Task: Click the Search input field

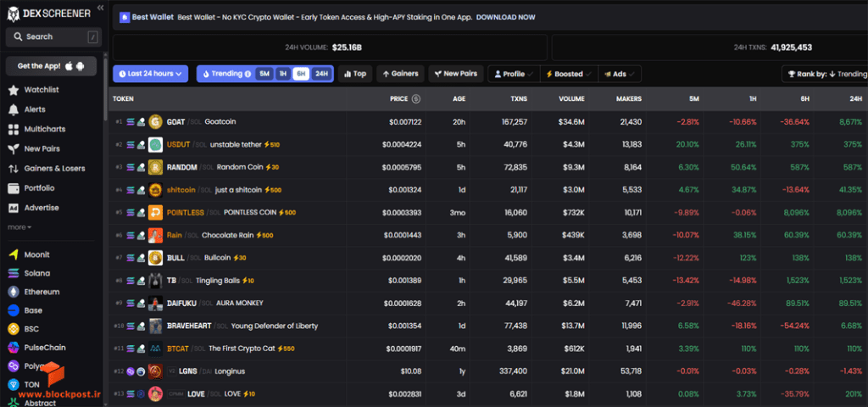Action: (x=53, y=37)
